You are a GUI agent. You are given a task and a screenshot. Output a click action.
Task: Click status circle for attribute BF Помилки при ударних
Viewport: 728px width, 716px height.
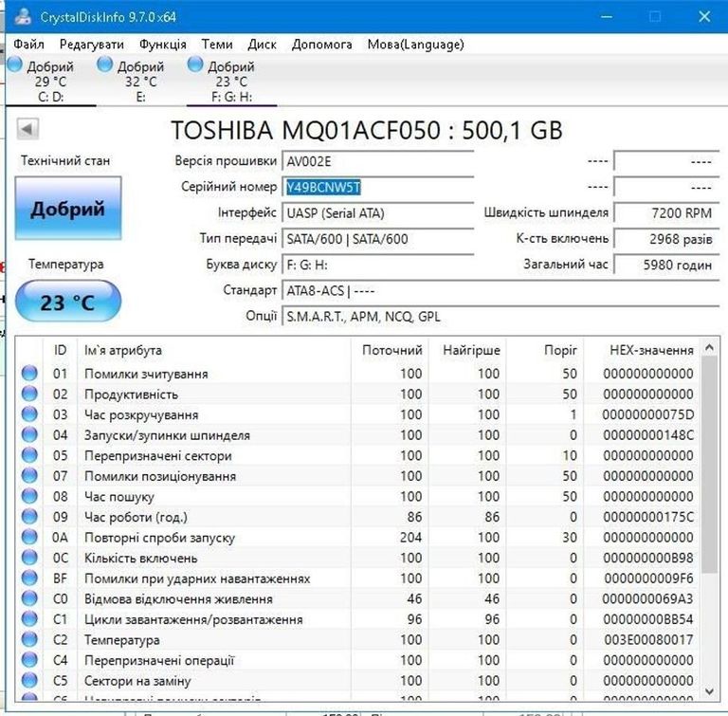coord(29,578)
